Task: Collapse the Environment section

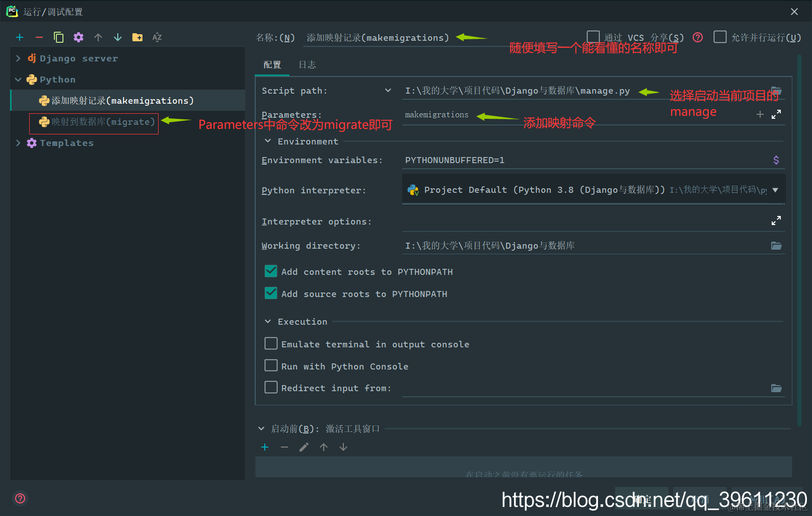Action: coord(268,141)
